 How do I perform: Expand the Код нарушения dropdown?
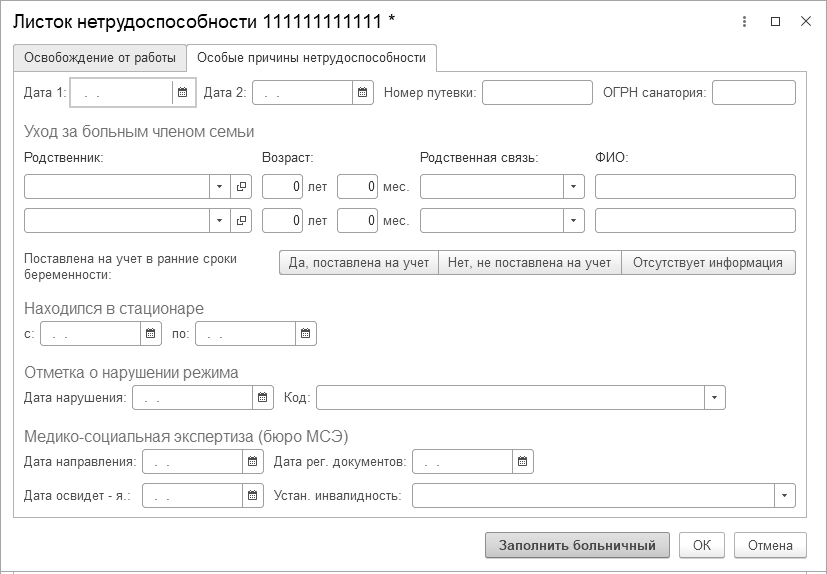point(715,398)
